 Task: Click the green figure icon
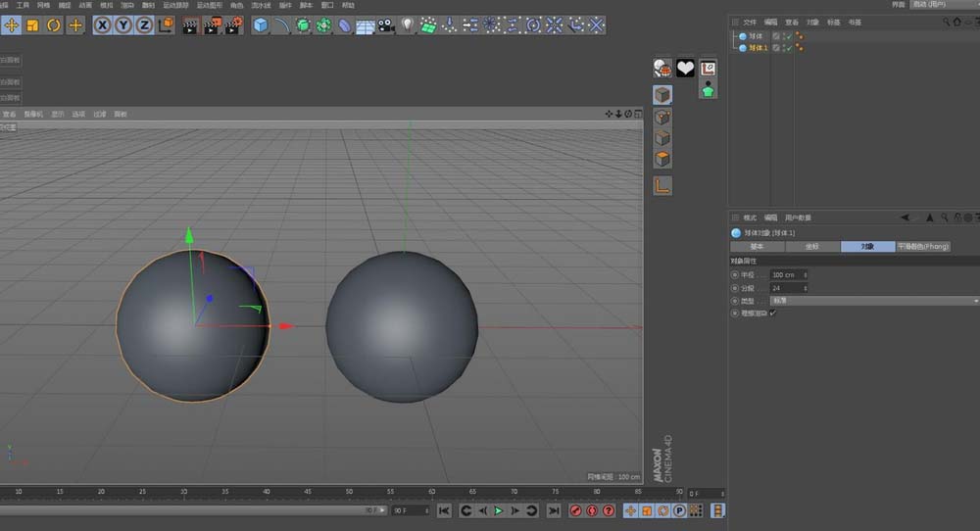(708, 90)
